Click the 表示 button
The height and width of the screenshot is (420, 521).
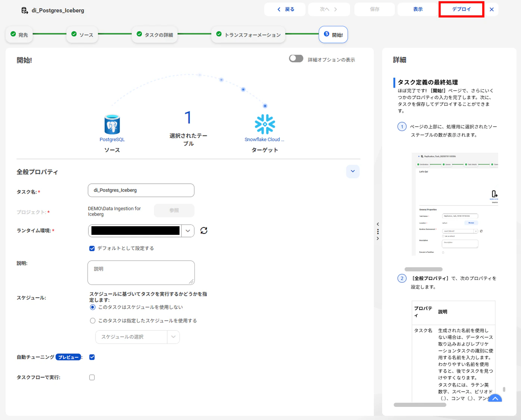(418, 9)
